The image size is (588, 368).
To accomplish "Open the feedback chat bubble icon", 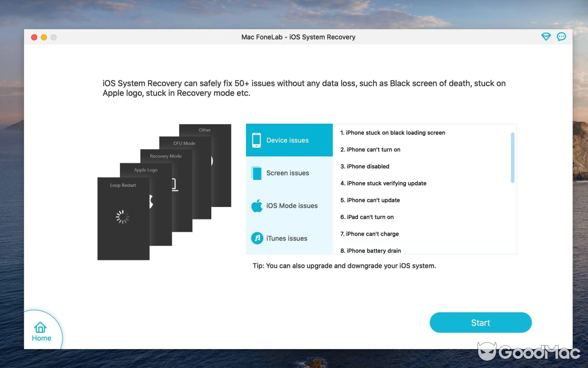I will [561, 37].
